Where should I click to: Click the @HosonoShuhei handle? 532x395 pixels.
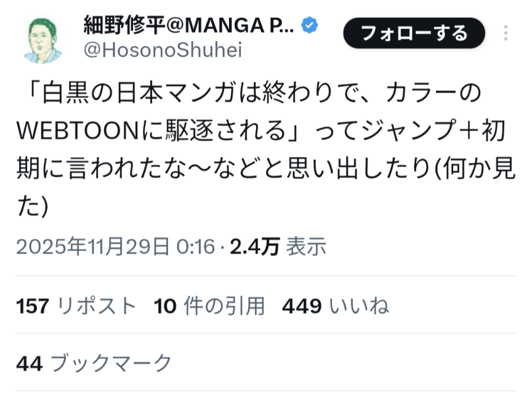point(163,50)
